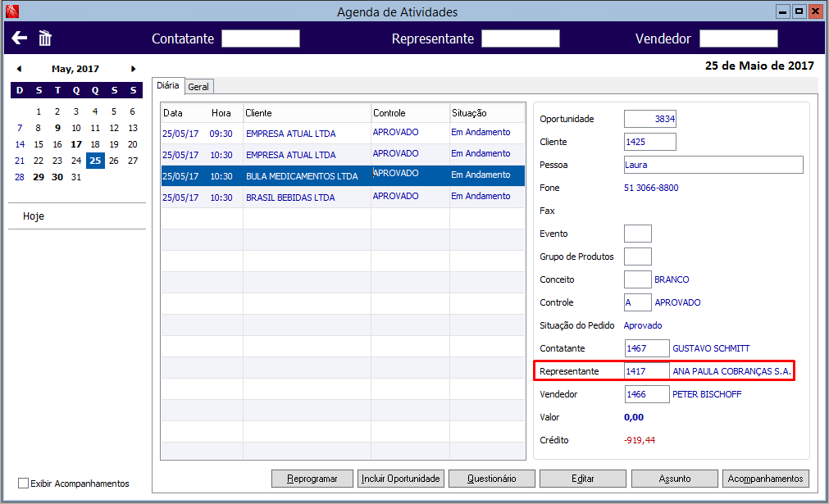Click the back arrow icon
Viewport: 829px width, 504px height.
pos(20,38)
